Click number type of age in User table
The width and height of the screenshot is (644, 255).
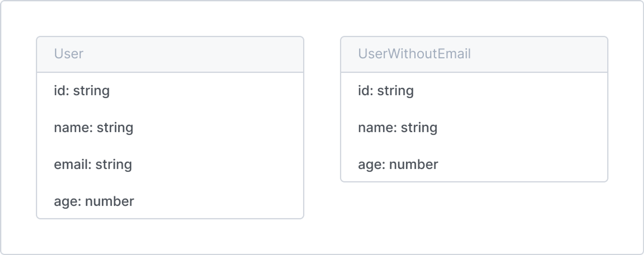click(x=109, y=202)
